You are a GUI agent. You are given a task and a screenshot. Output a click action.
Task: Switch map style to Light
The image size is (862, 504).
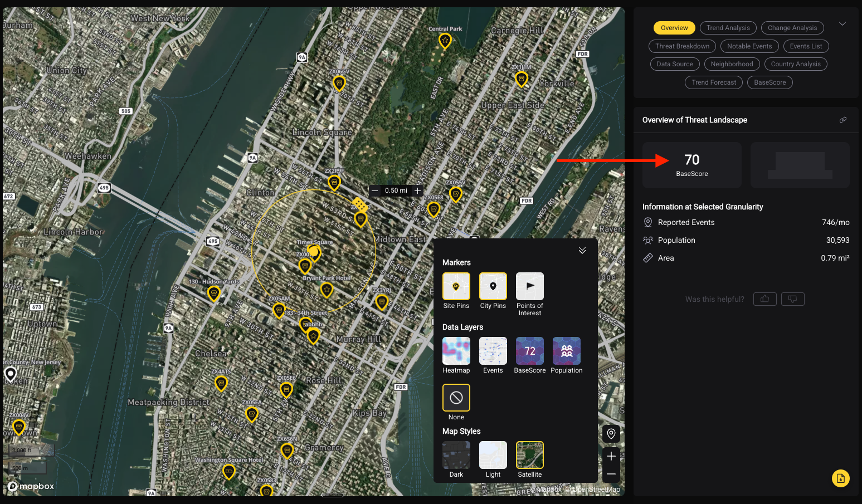pyautogui.click(x=493, y=455)
